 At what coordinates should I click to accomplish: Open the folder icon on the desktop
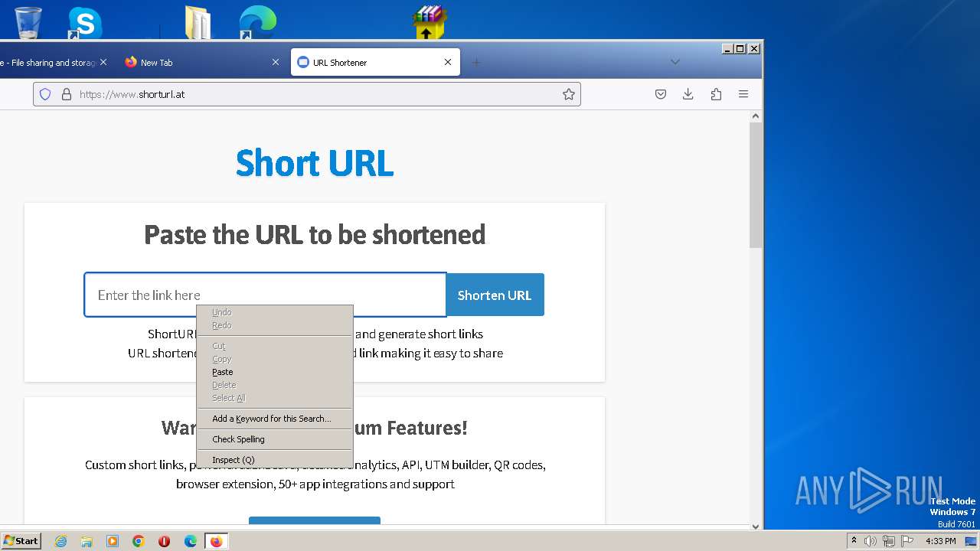198,23
